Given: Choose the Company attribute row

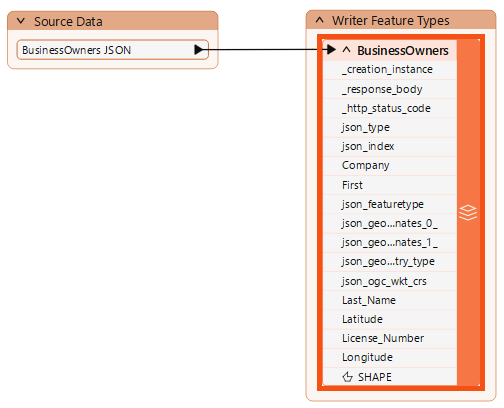Looking at the screenshot, I should point(390,166).
